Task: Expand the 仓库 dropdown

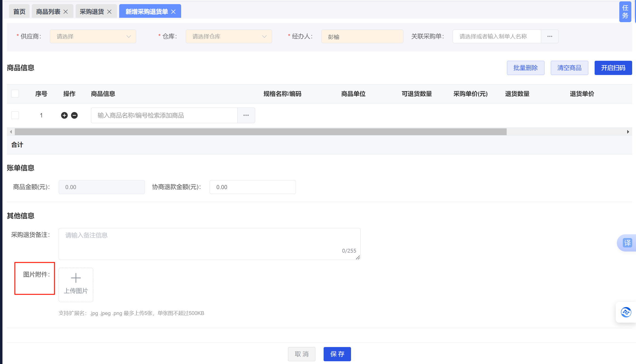Action: coord(229,36)
